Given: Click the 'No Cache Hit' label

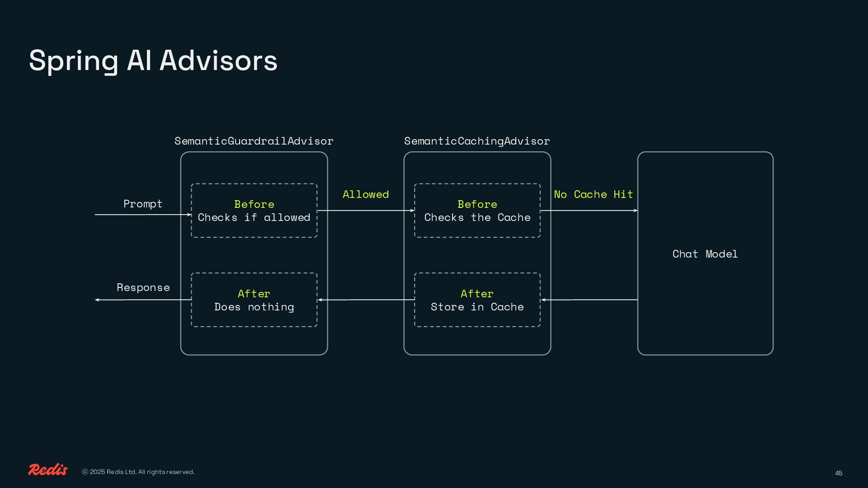Looking at the screenshot, I should (593, 194).
